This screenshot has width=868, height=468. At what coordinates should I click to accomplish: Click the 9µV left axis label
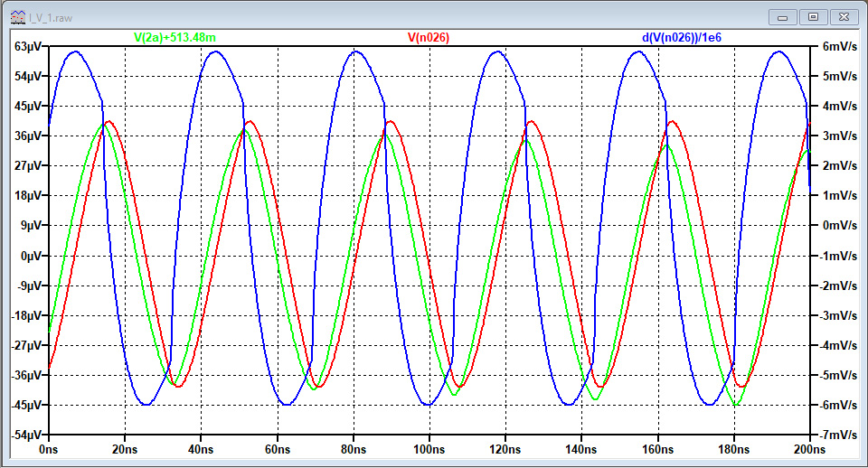tap(31, 226)
